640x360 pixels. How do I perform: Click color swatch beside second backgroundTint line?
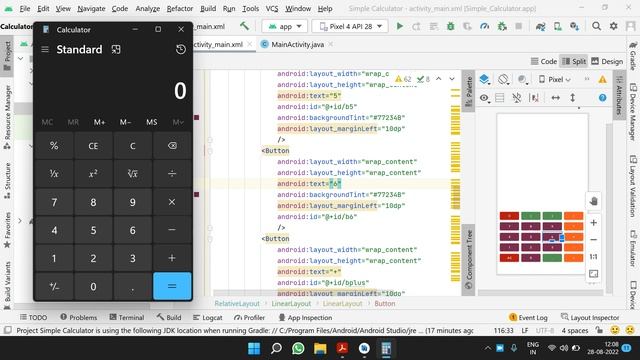(x=197, y=195)
